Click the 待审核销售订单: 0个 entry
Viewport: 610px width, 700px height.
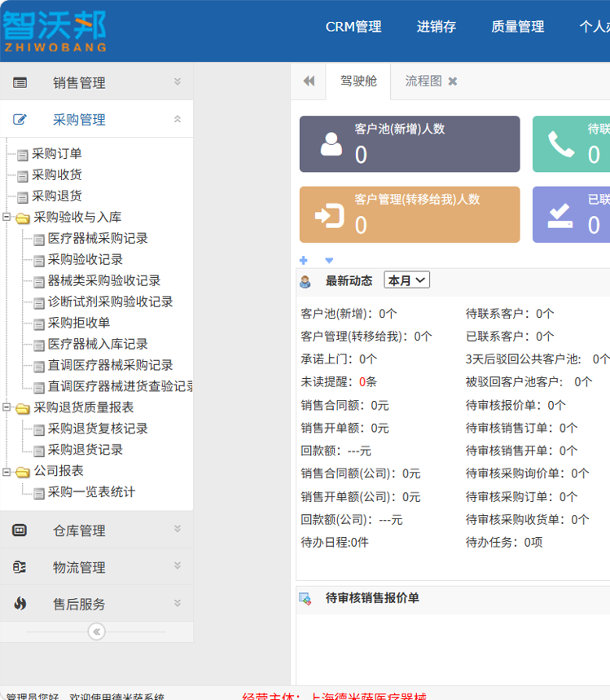(522, 428)
